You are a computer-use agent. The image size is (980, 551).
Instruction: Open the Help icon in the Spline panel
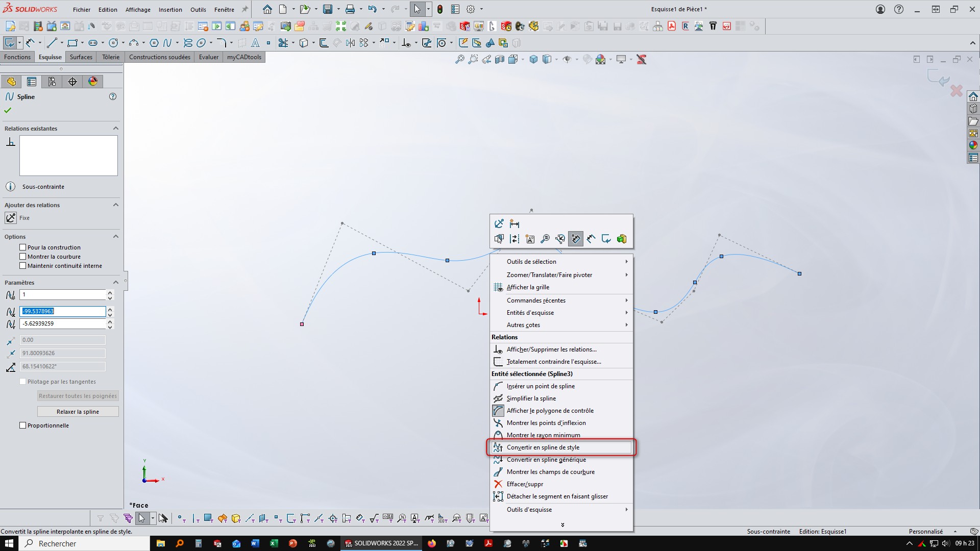[x=113, y=96]
